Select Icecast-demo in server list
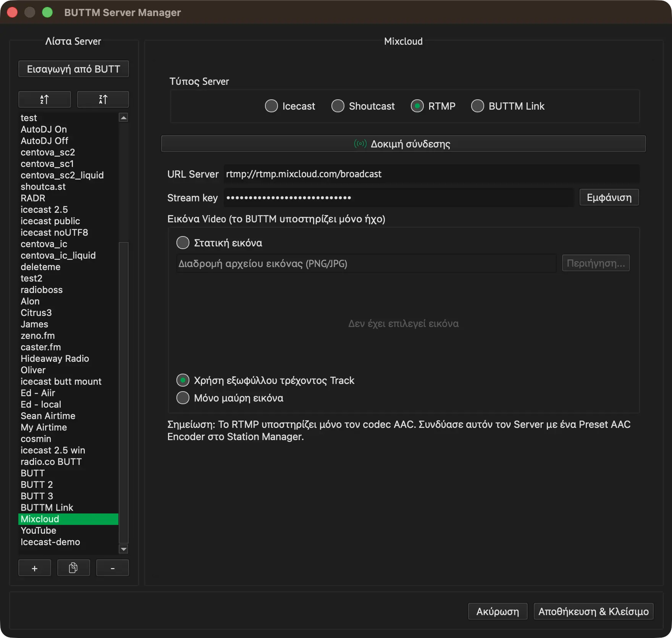The width and height of the screenshot is (672, 638). pyautogui.click(x=68, y=542)
